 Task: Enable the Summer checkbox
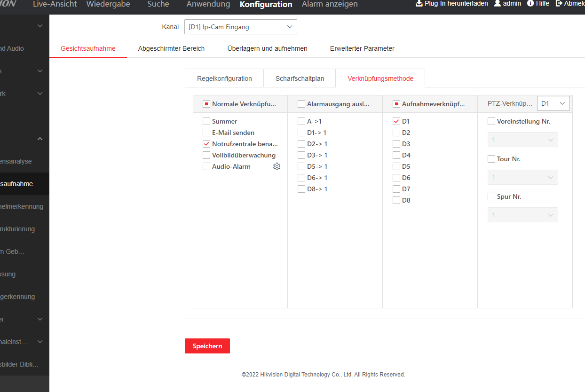pos(206,121)
